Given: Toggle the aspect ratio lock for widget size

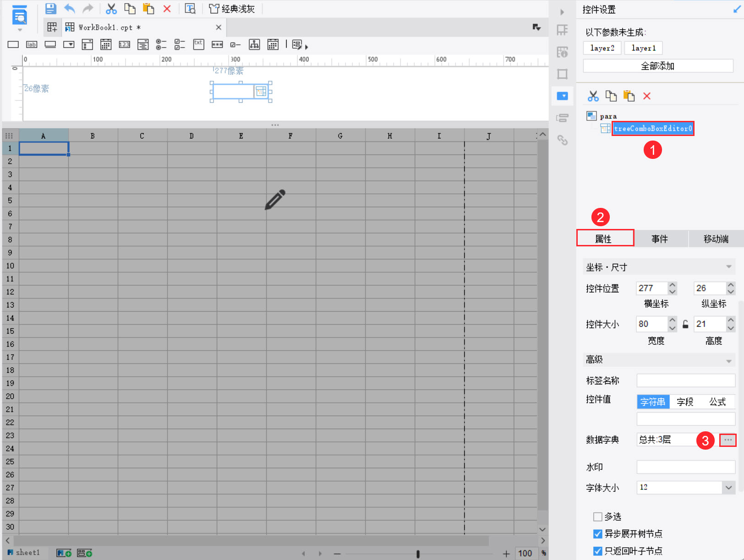Looking at the screenshot, I should point(685,324).
